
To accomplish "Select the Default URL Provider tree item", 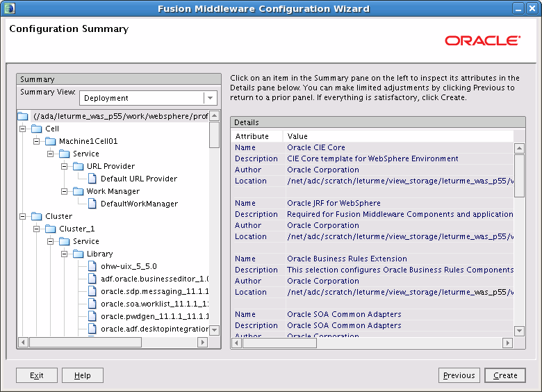I will coord(138,179).
